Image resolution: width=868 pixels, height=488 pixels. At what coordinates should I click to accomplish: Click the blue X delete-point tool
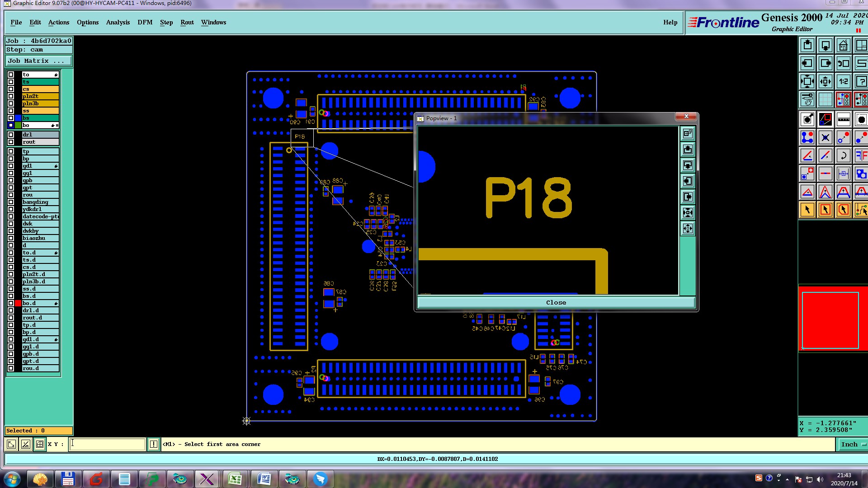point(825,137)
